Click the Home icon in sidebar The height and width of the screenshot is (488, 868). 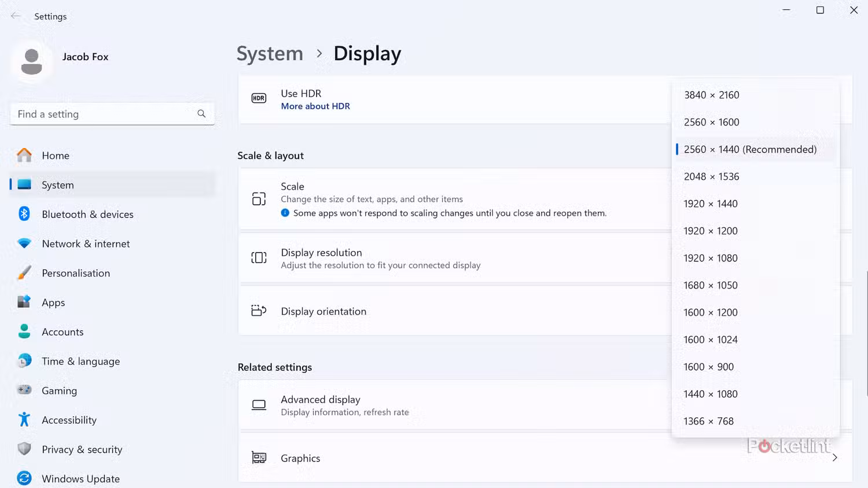(x=24, y=155)
